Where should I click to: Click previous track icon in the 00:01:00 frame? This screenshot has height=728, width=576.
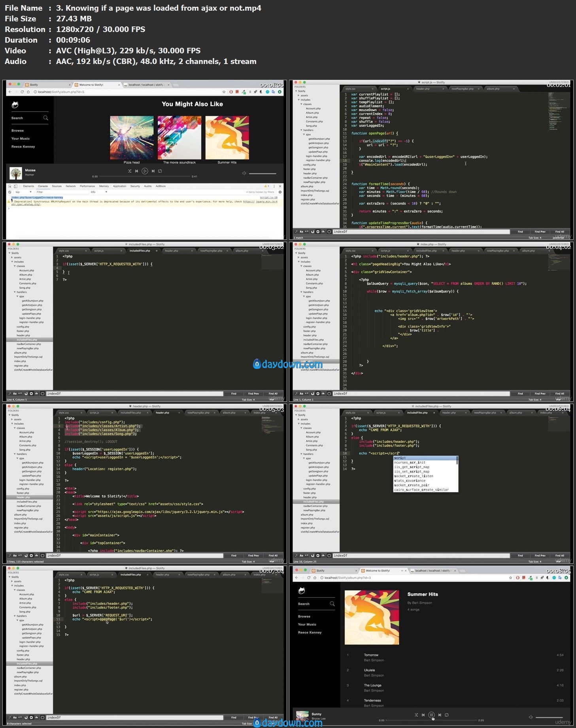(137, 171)
